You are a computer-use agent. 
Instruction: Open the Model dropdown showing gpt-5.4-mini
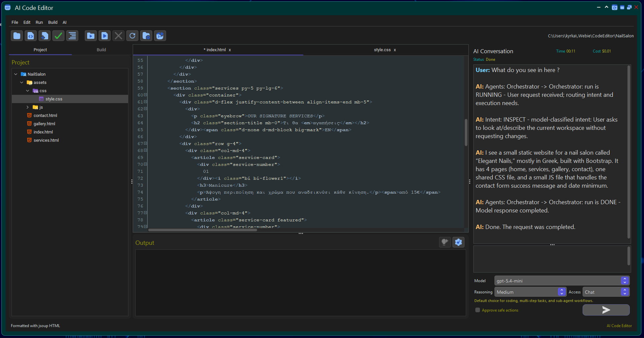tap(562, 281)
